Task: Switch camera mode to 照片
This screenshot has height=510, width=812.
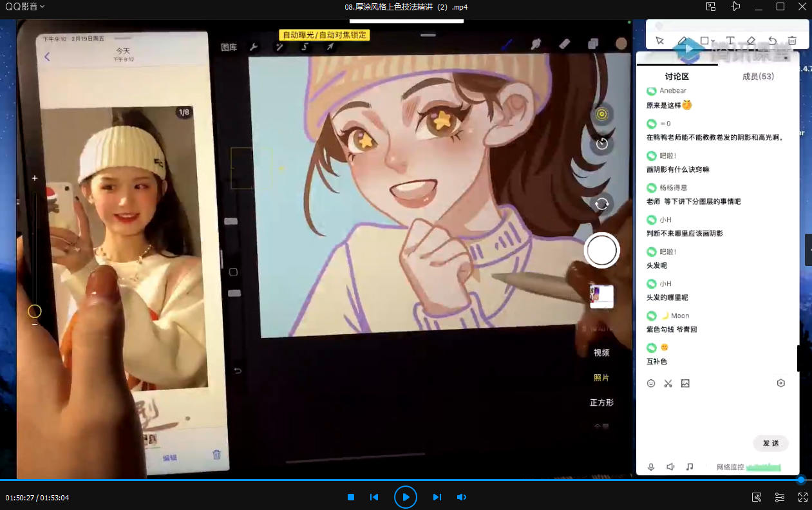Action: coord(601,377)
